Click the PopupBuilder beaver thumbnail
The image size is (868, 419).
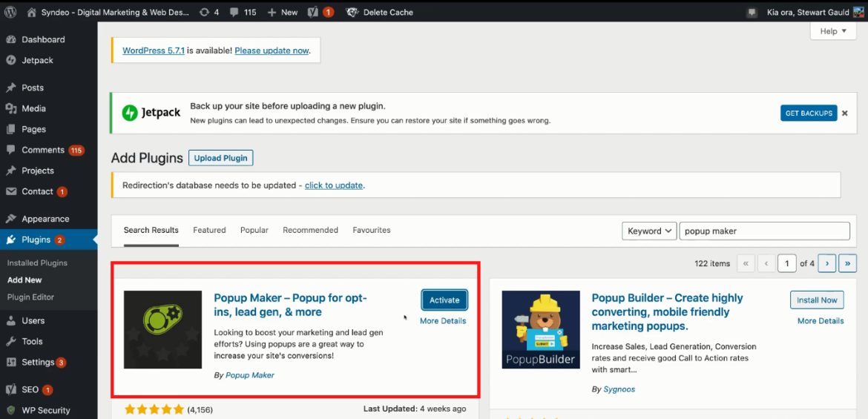pos(541,330)
